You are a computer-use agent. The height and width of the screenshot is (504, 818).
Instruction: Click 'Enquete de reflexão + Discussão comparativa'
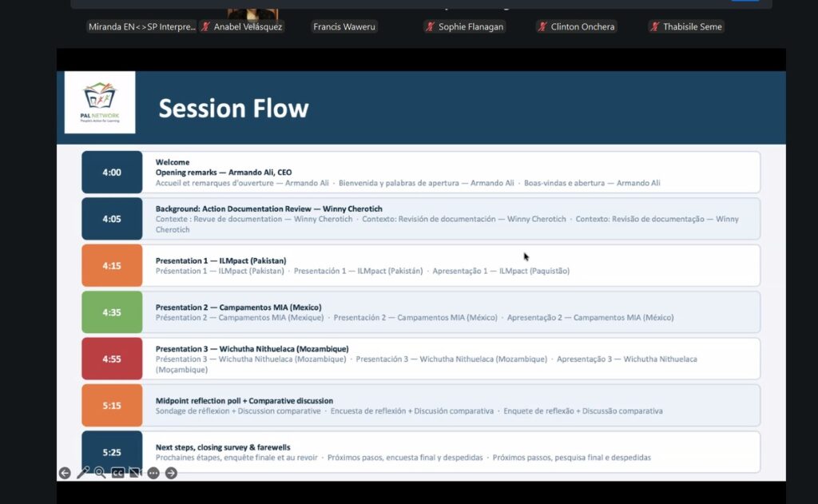point(583,411)
